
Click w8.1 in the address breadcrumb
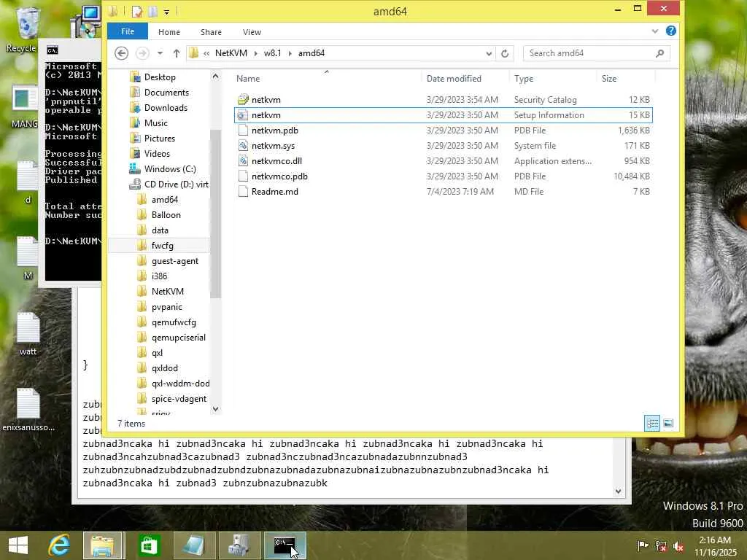(x=273, y=53)
